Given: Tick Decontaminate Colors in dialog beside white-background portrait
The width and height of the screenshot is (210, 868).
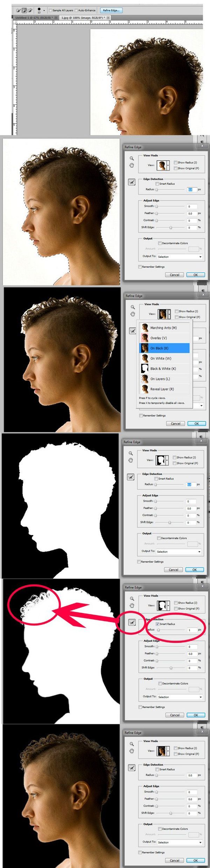Looking at the screenshot, I should coord(160,243).
